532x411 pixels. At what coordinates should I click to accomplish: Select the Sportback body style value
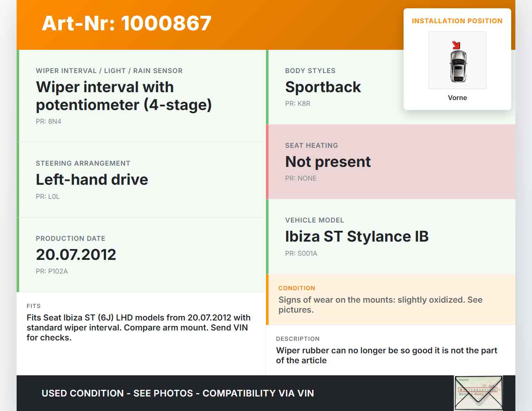pos(323,87)
